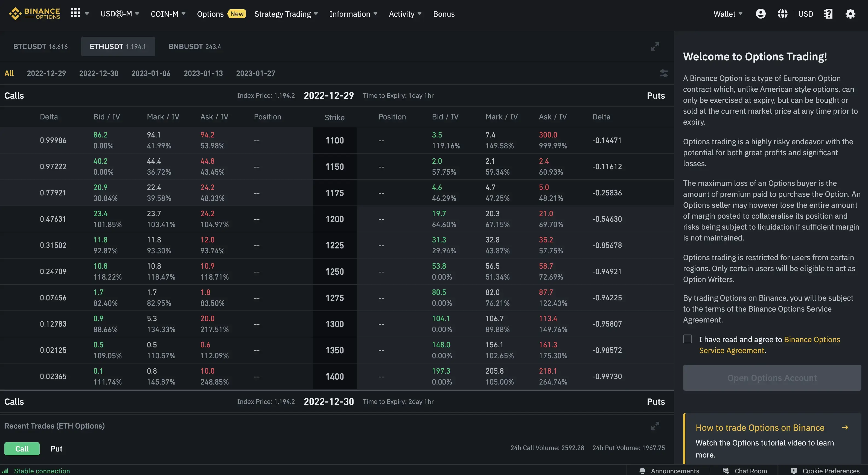This screenshot has width=868, height=475.
Task: Click the options chain filter icon
Action: 663,73
